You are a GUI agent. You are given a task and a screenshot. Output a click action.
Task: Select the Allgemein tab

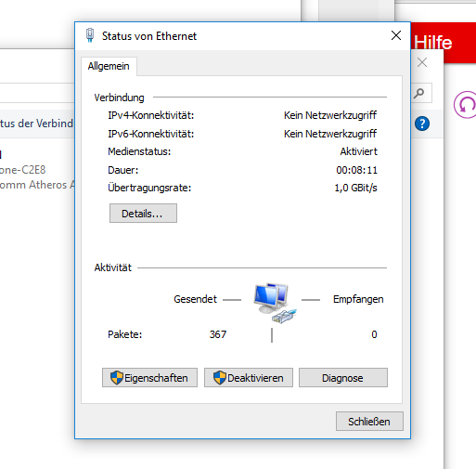point(109,66)
